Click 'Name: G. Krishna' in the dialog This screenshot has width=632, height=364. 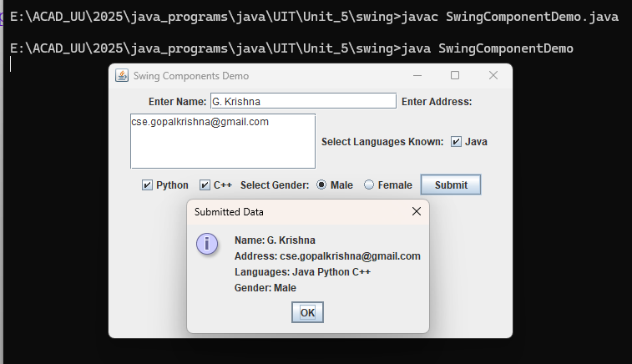click(275, 240)
